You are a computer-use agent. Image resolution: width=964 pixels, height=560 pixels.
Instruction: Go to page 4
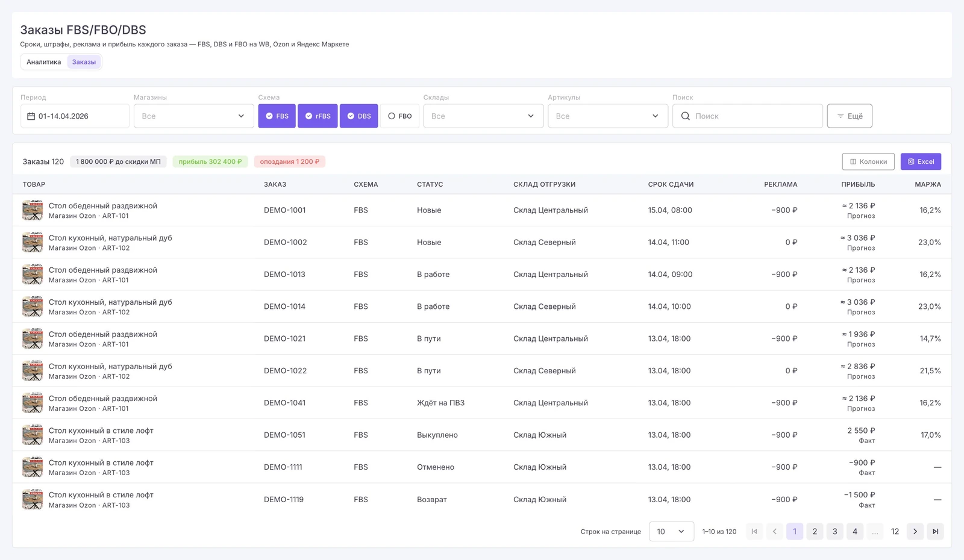pos(855,532)
